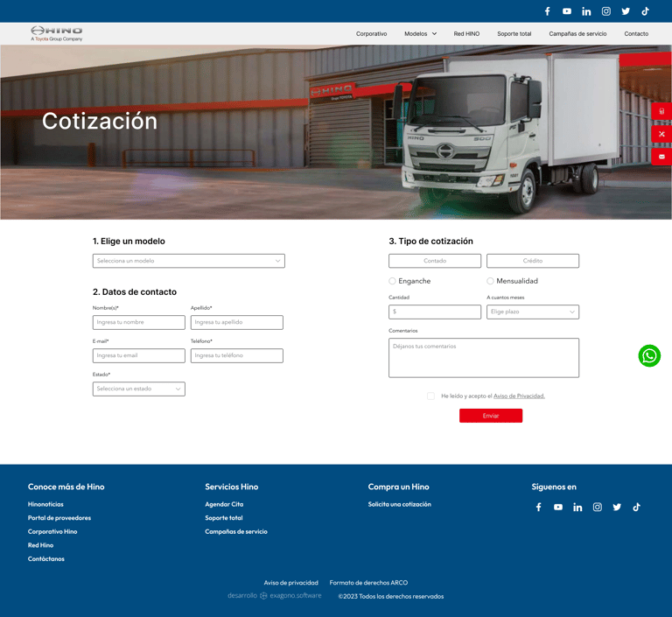Image resolution: width=672 pixels, height=617 pixels.
Task: Open TikTok icon in top bar
Action: (645, 11)
